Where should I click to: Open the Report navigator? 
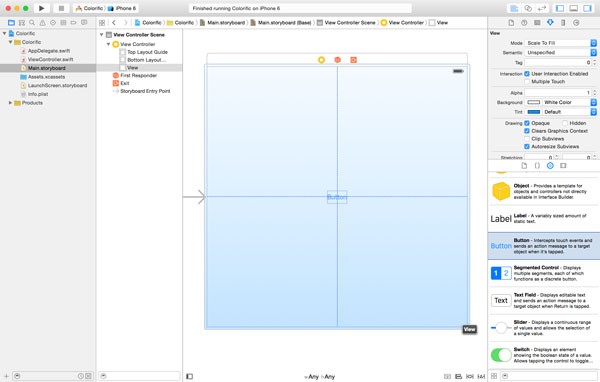click(84, 23)
